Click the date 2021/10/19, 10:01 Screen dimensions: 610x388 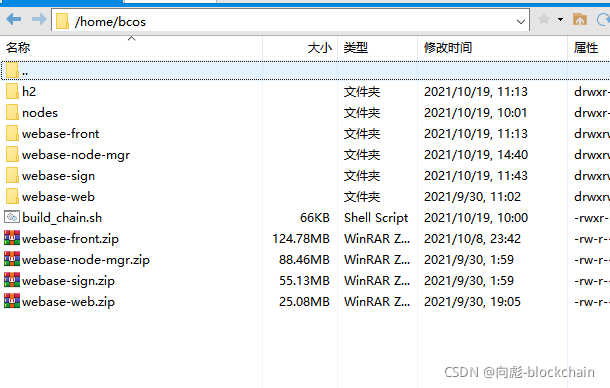(475, 113)
